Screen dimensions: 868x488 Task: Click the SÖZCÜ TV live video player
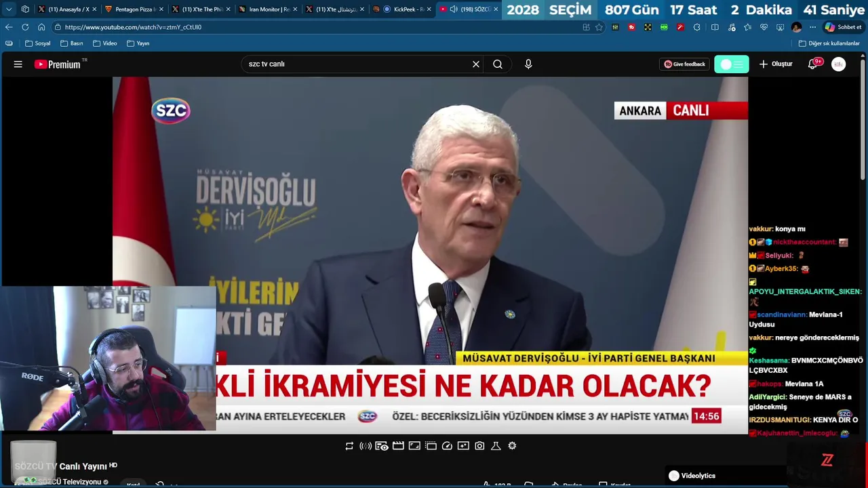click(x=430, y=255)
